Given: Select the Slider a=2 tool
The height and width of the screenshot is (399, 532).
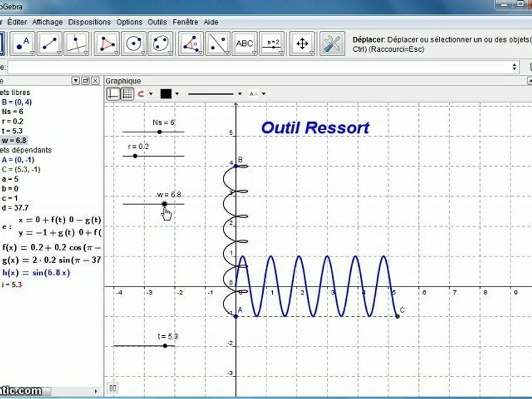Looking at the screenshot, I should [x=272, y=43].
